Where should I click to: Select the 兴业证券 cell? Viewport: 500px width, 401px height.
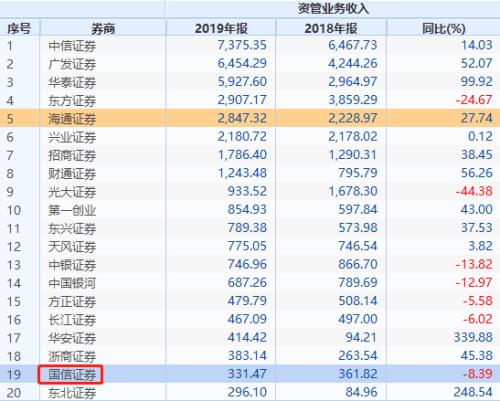tap(72, 137)
